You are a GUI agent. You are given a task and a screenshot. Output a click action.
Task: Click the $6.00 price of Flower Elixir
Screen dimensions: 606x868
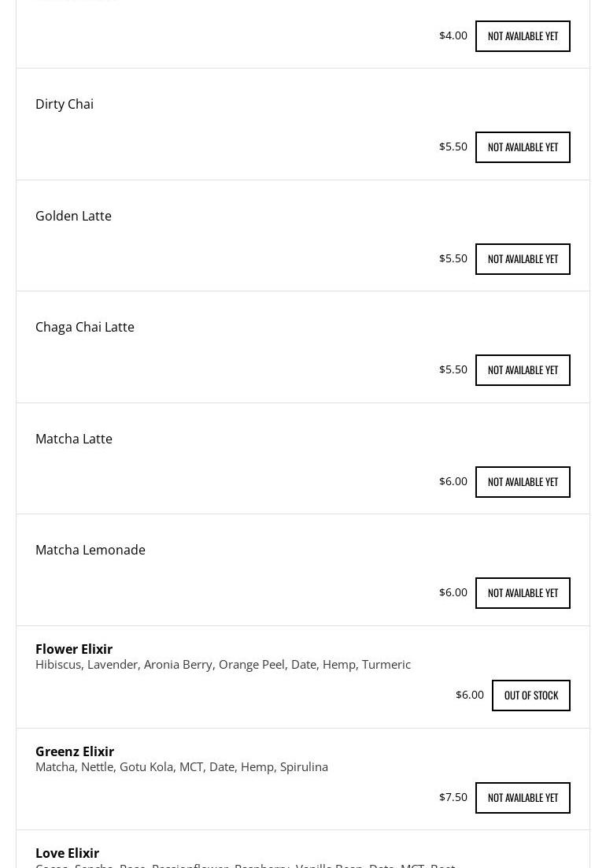pos(470,695)
